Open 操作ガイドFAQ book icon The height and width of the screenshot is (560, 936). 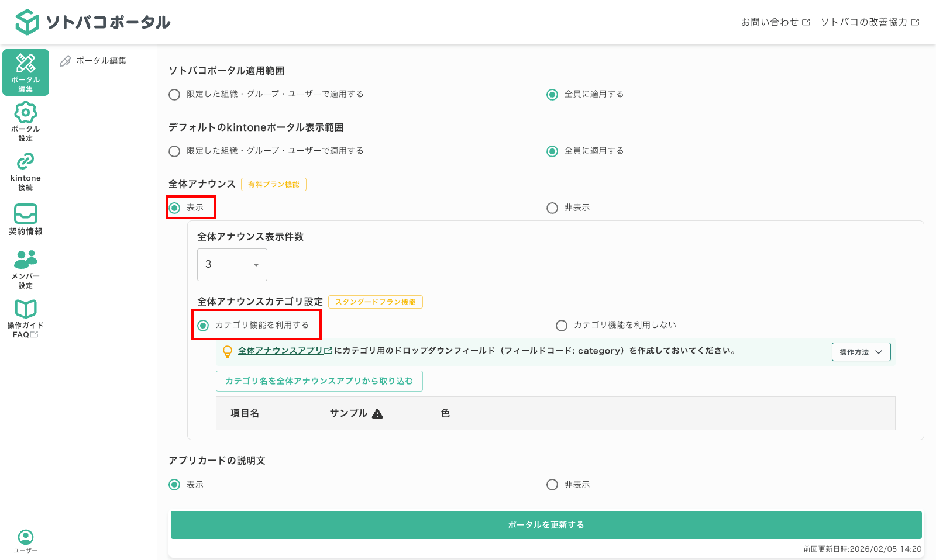[x=25, y=319]
